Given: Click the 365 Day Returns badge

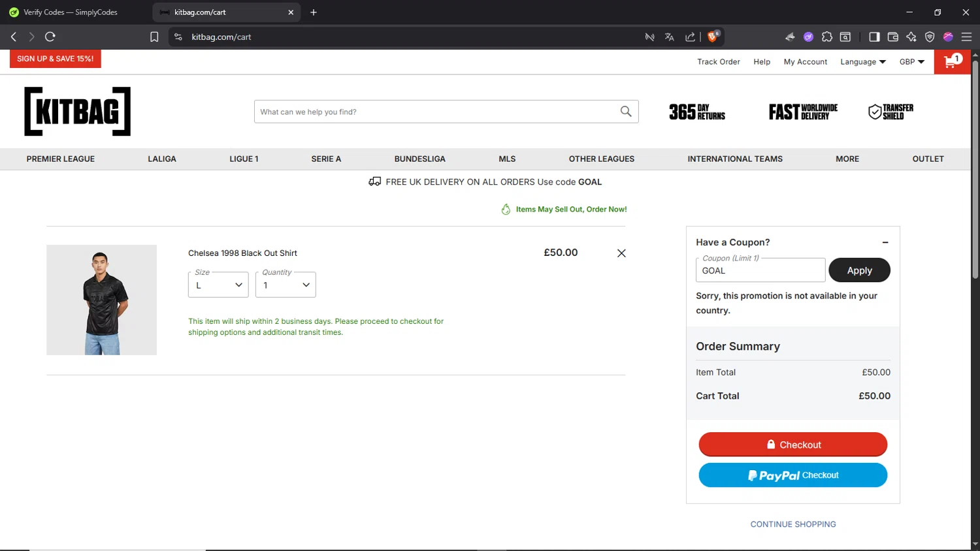Looking at the screenshot, I should coord(697,112).
